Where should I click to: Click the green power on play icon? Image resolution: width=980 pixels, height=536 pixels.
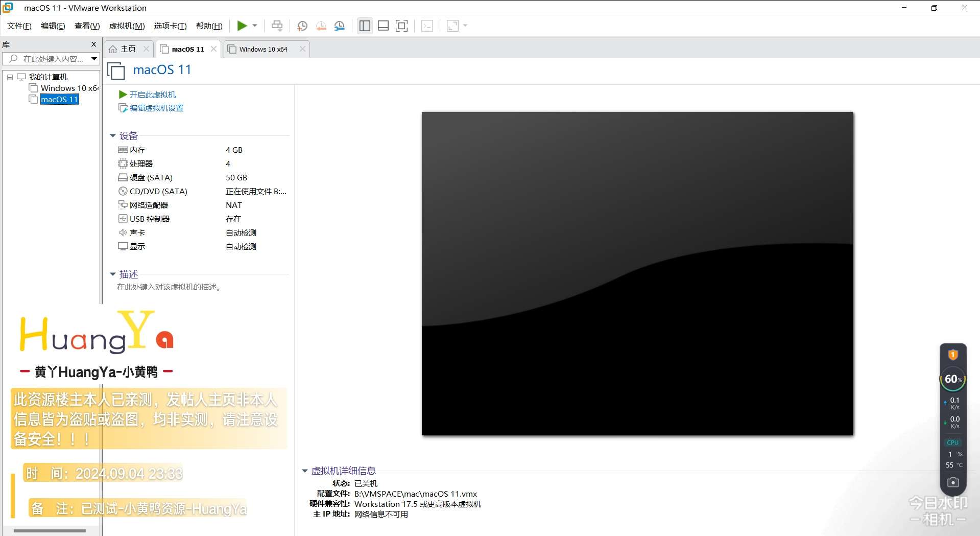242,26
